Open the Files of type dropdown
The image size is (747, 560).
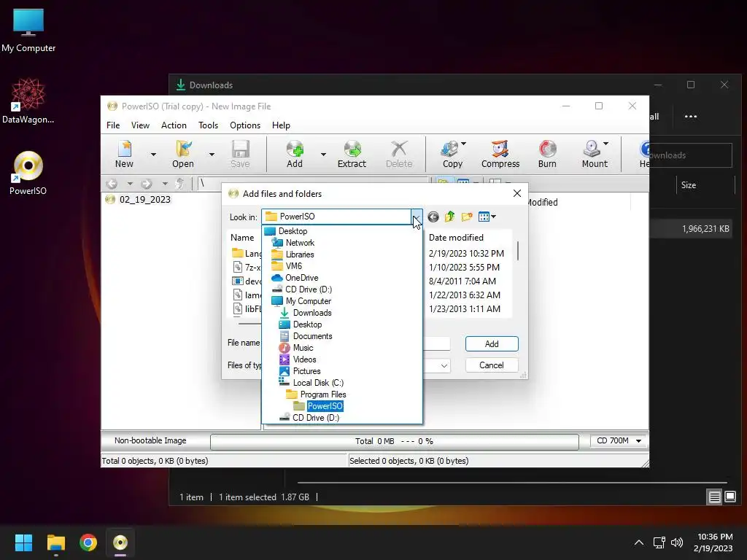click(x=444, y=366)
